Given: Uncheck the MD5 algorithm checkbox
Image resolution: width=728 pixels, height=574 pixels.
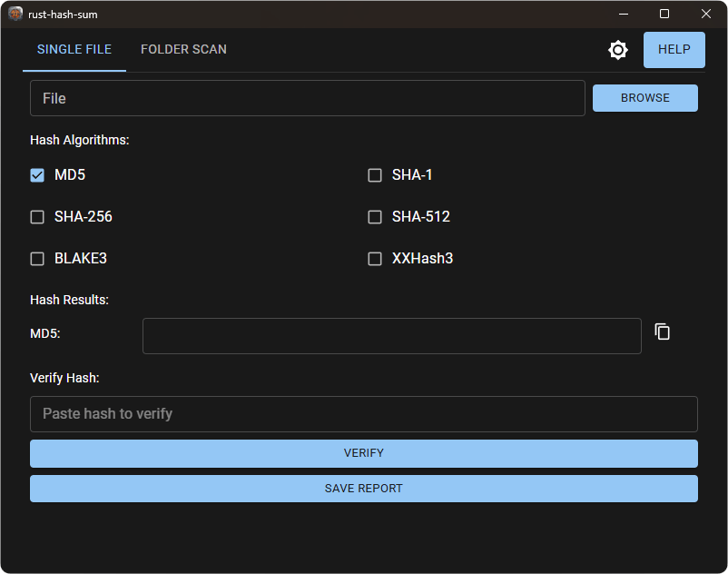Looking at the screenshot, I should pos(37,175).
